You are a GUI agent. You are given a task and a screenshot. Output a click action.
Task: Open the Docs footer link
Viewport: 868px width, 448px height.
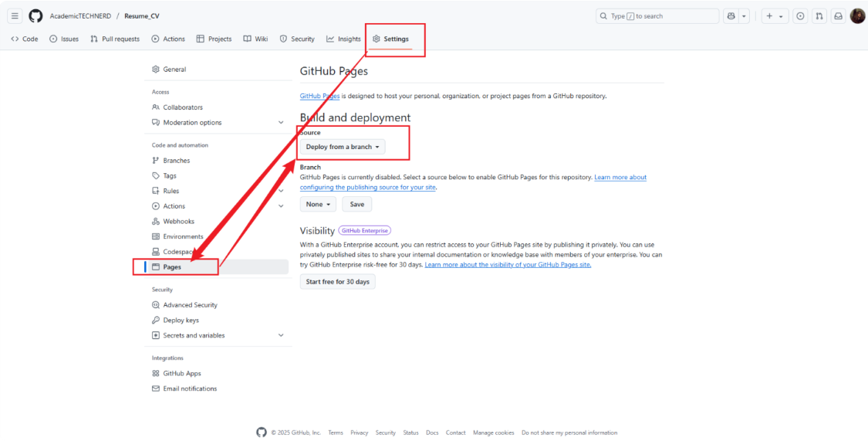[432, 433]
